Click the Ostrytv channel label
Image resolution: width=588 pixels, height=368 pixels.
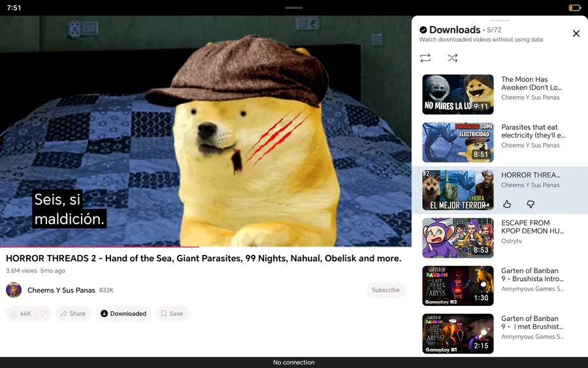click(x=512, y=241)
